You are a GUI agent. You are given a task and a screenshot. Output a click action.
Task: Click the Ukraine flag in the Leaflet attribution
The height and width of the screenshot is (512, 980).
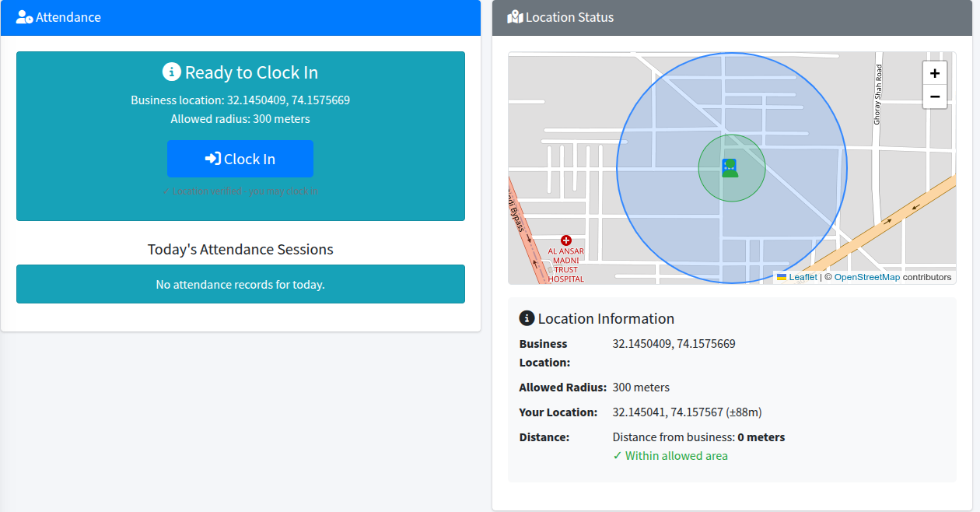click(781, 276)
